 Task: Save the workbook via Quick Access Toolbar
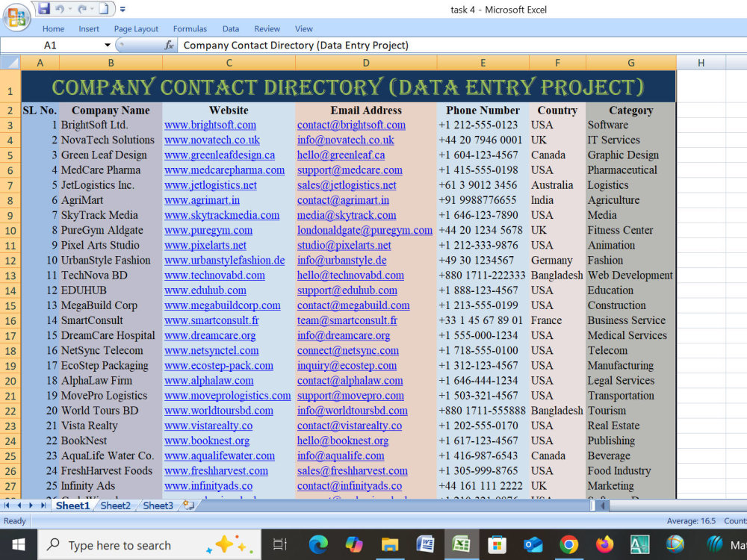(x=44, y=8)
